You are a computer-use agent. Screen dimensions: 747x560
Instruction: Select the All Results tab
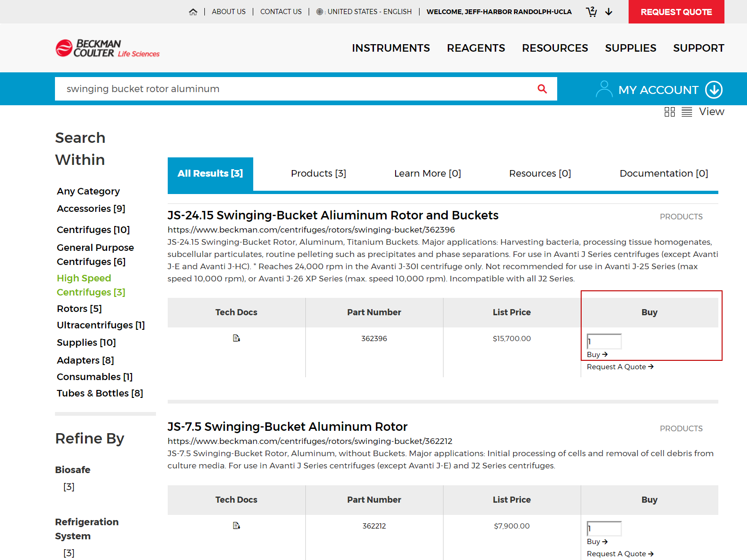pyautogui.click(x=210, y=174)
